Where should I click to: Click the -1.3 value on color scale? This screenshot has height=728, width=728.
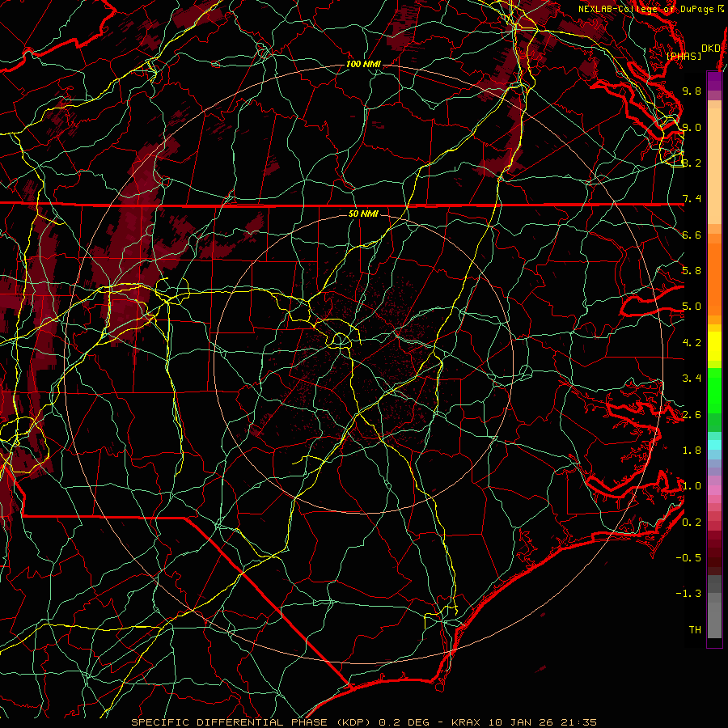688,594
